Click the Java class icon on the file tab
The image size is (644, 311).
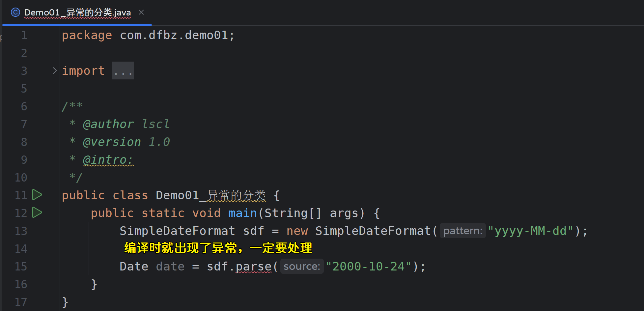click(15, 13)
